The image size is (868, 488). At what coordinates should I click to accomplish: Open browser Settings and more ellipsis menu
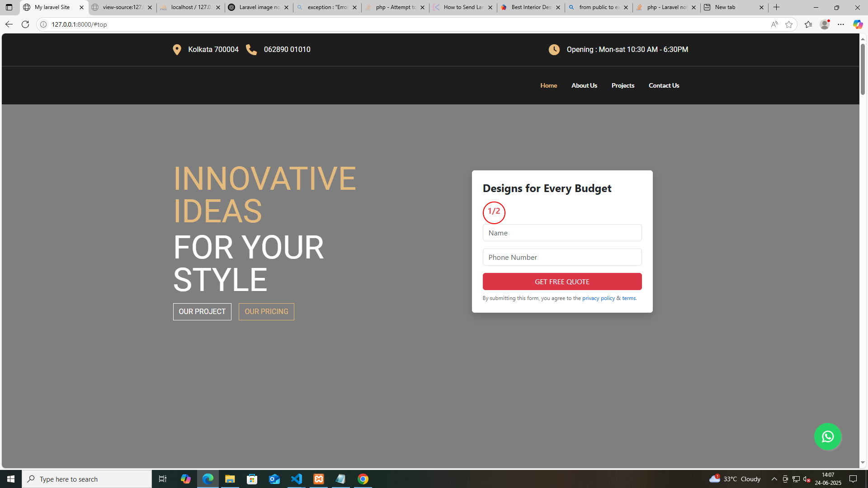click(841, 24)
